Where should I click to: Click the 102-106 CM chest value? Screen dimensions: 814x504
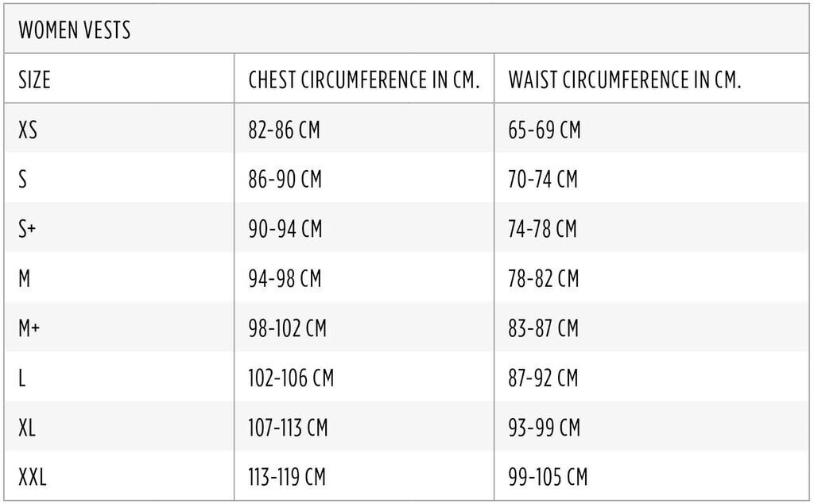click(x=291, y=378)
